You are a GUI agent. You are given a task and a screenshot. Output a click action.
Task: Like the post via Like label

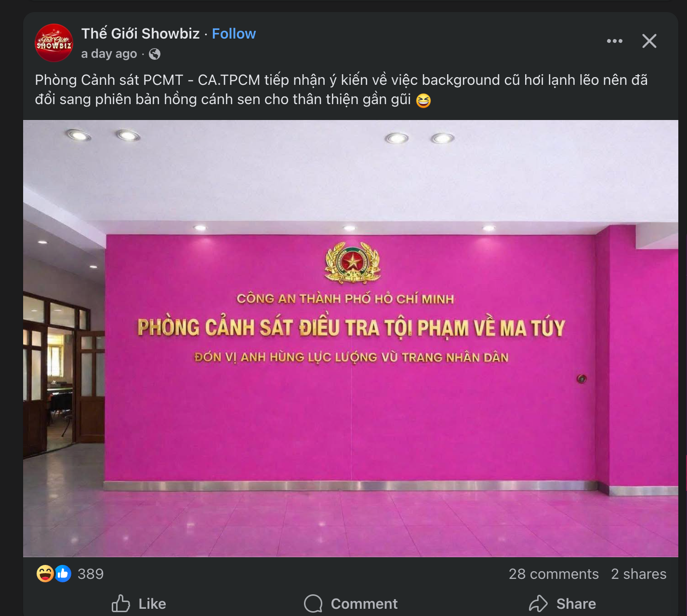152,604
